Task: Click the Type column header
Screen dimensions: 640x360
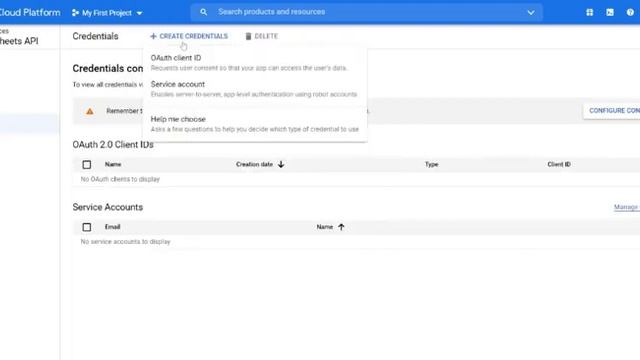Action: point(431,164)
